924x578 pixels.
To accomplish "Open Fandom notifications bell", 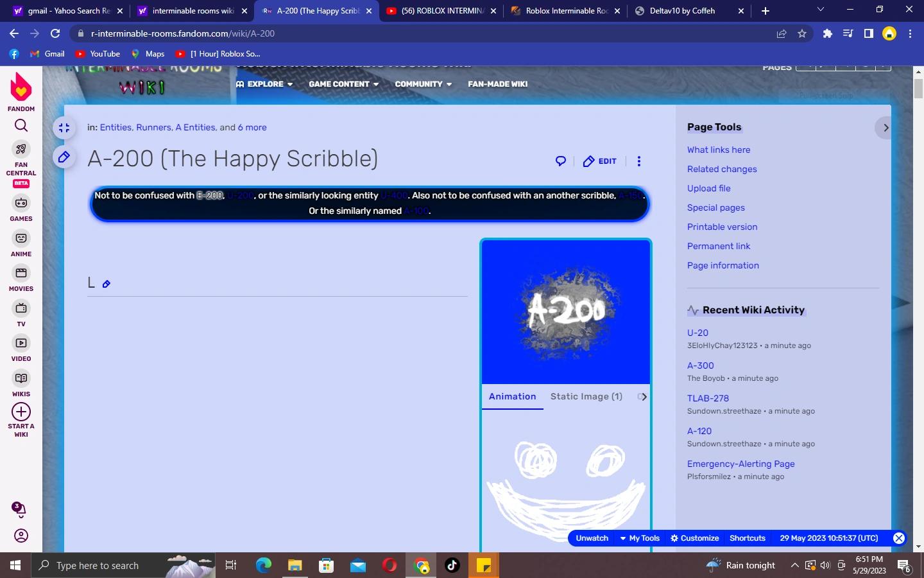I will click(20, 510).
